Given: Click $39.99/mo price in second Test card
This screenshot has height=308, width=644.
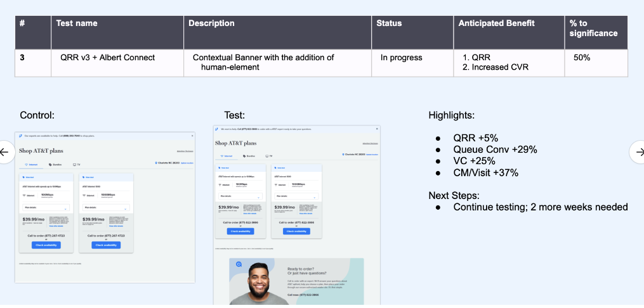Looking at the screenshot, I should (x=285, y=207).
